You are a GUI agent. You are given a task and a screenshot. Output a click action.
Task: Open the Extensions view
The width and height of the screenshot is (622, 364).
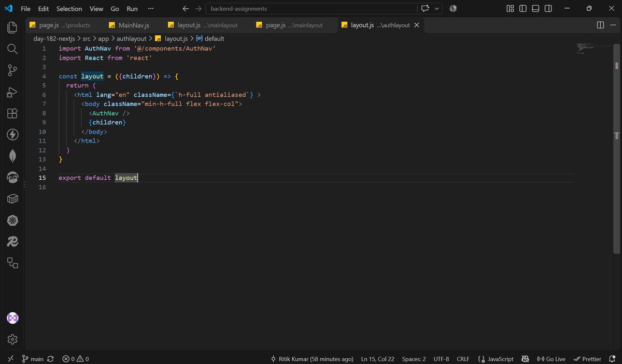tap(12, 113)
